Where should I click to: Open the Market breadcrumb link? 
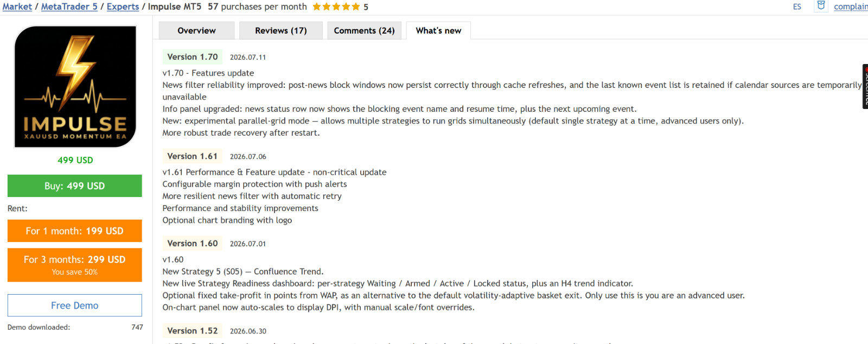(x=17, y=7)
